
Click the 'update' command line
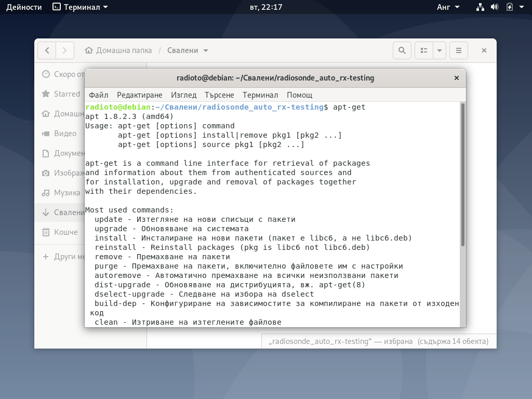[195, 220]
